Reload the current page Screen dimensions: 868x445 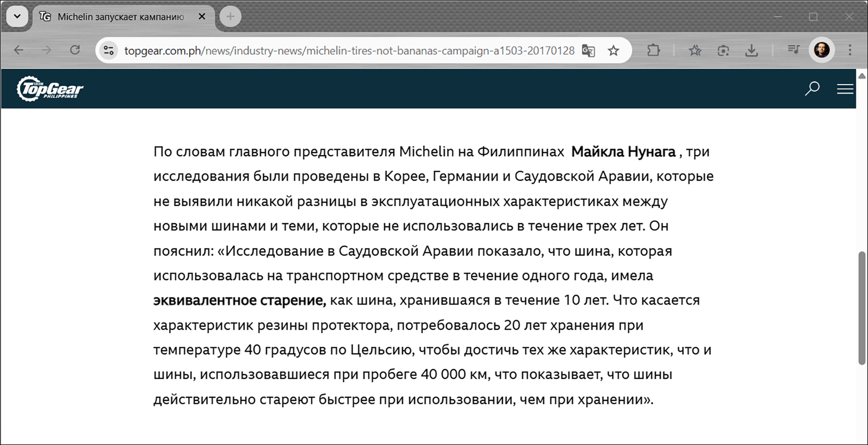[75, 50]
